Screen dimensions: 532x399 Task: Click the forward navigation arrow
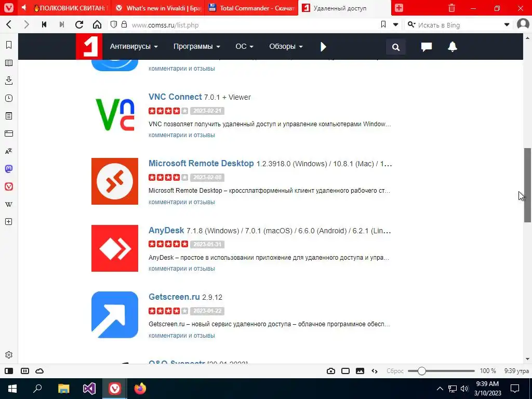click(26, 24)
